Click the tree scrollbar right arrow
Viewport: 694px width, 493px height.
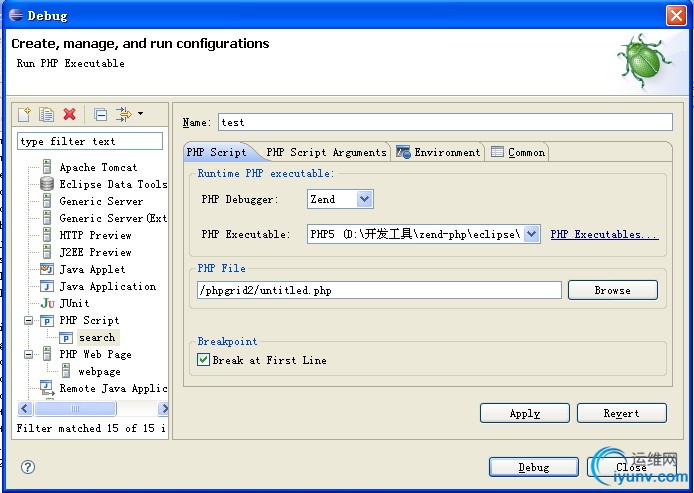(x=164, y=408)
